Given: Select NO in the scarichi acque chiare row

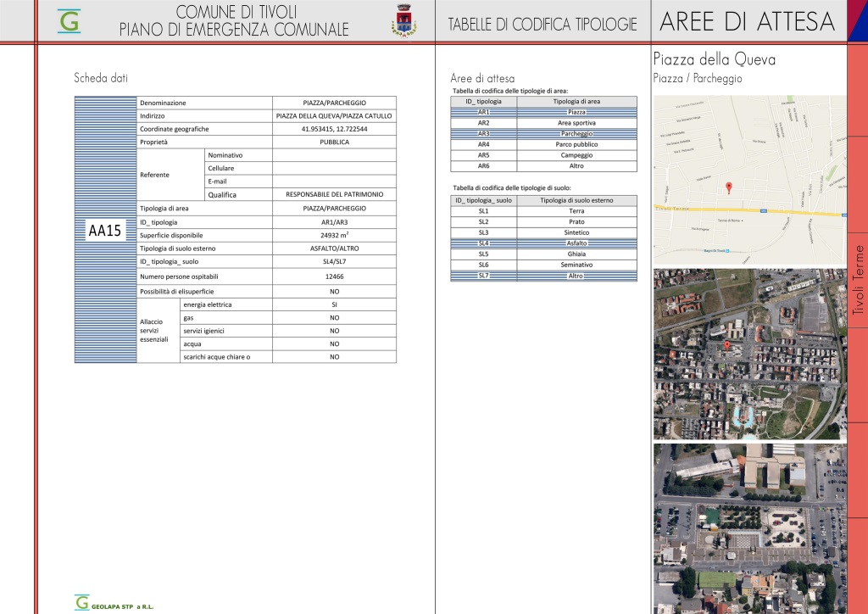Looking at the screenshot, I should (x=334, y=357).
